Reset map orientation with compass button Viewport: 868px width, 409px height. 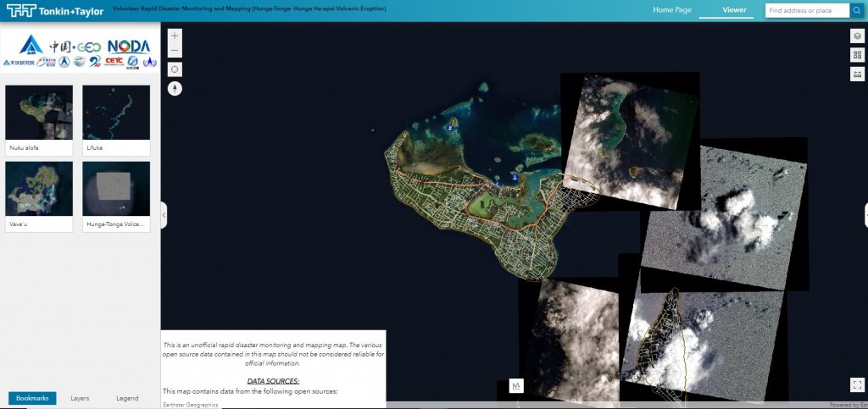pyautogui.click(x=175, y=88)
